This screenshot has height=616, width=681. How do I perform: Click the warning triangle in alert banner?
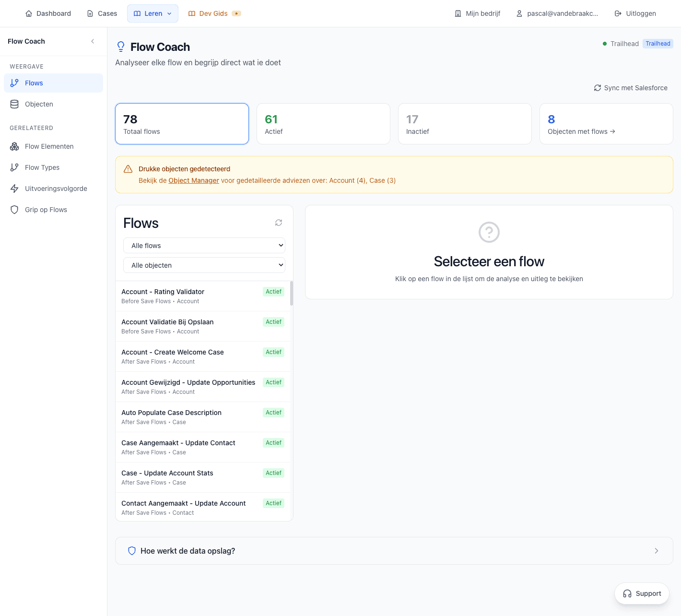point(128,169)
